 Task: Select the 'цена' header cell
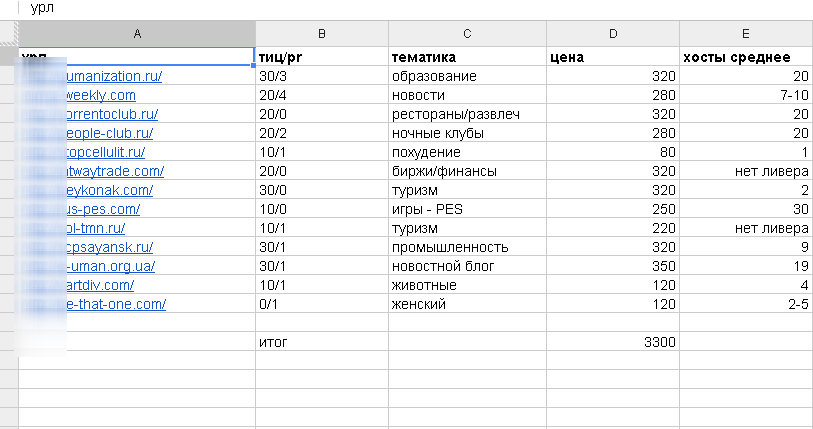(x=612, y=57)
